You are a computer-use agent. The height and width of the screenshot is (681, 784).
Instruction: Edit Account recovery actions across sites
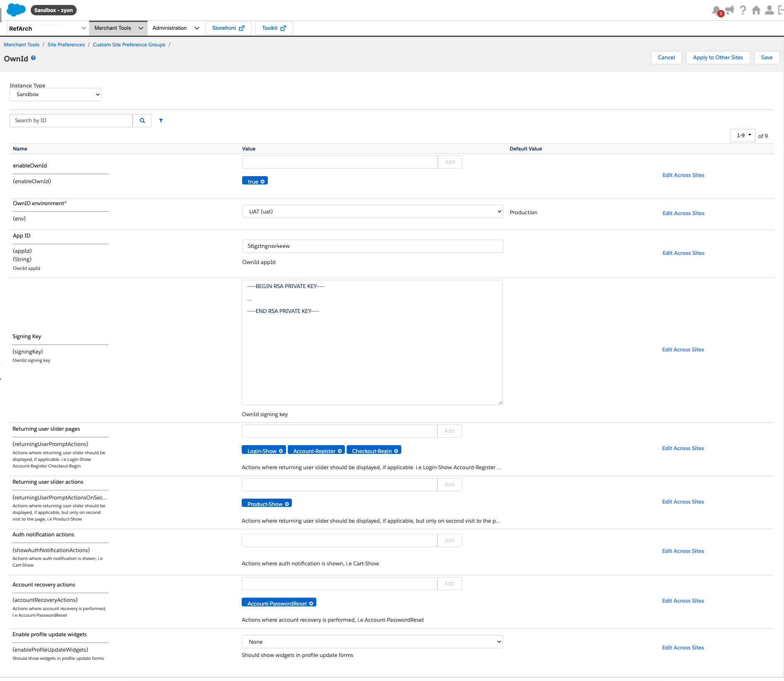point(683,601)
